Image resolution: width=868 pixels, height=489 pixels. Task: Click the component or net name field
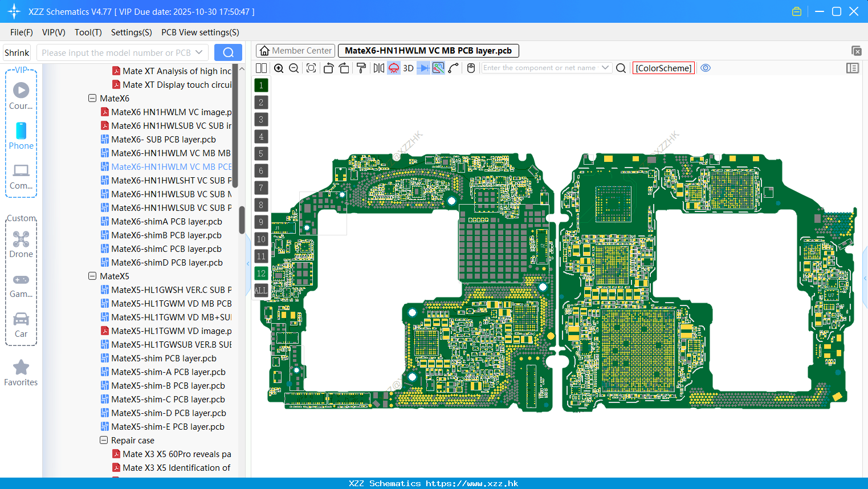[x=539, y=68]
